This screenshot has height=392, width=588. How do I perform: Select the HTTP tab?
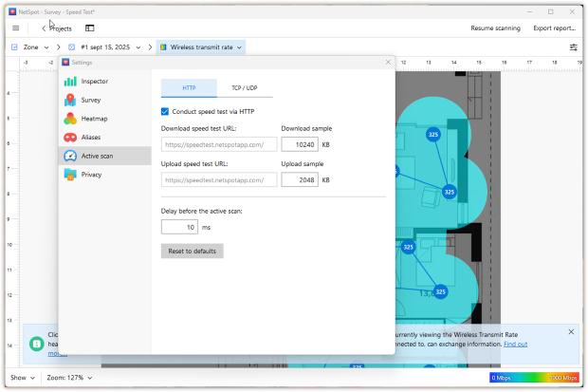189,87
